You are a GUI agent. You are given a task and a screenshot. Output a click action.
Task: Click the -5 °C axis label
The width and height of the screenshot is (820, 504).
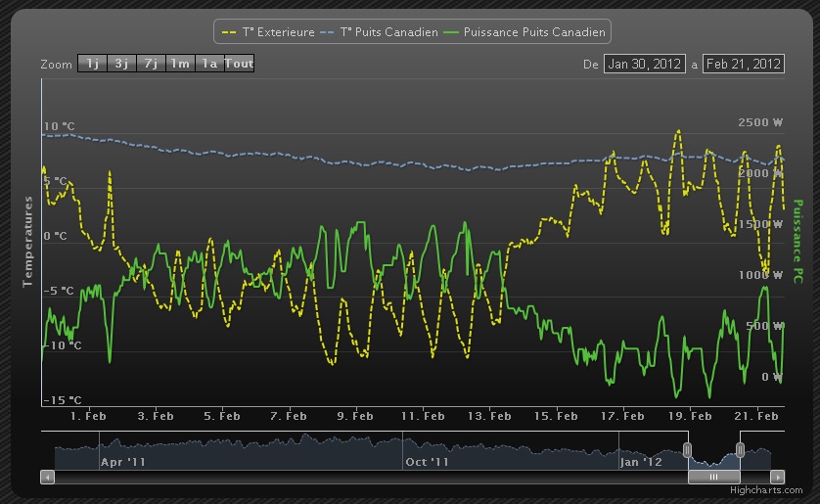pyautogui.click(x=59, y=291)
